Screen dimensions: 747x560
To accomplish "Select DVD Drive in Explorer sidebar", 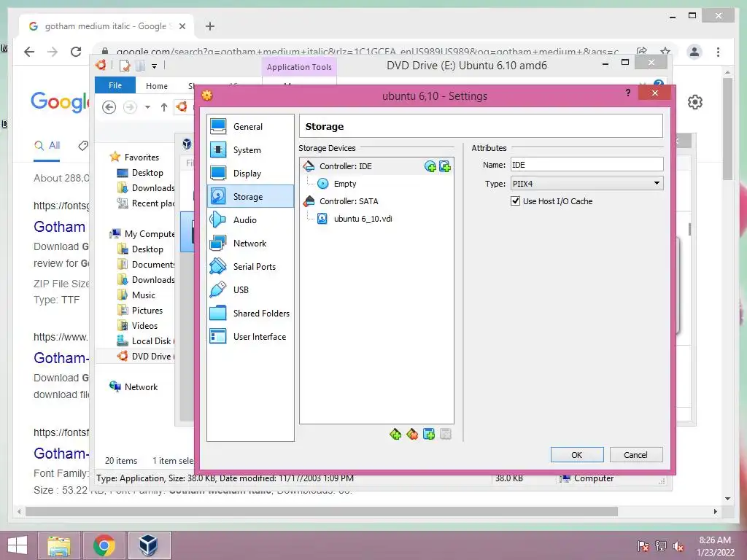I will click(x=151, y=356).
